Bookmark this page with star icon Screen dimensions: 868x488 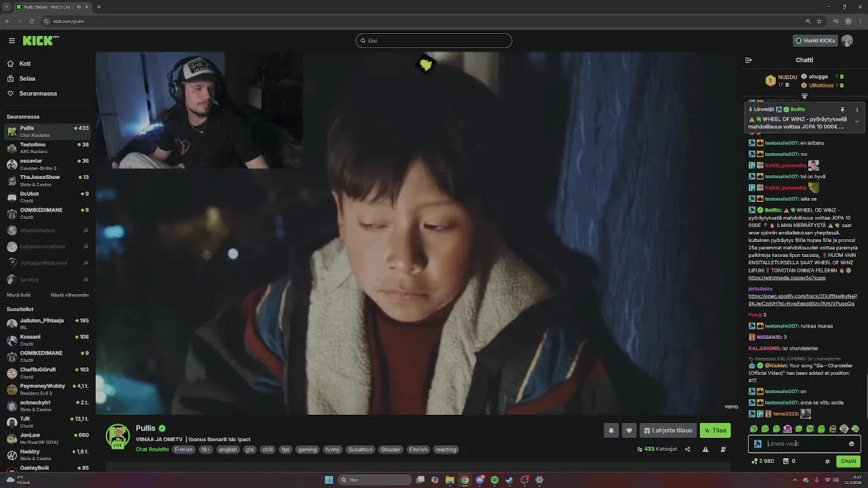819,21
